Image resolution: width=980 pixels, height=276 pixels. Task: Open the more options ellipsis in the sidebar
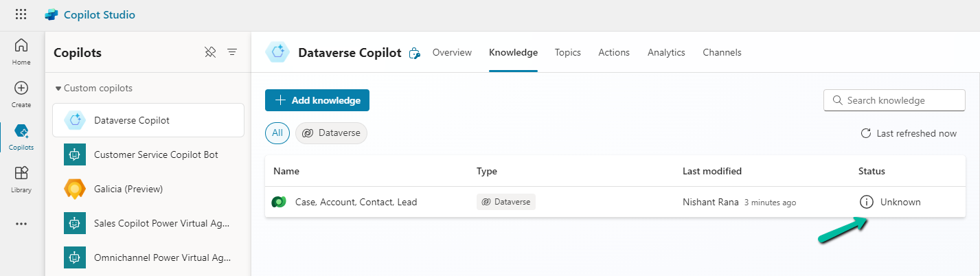point(21,223)
